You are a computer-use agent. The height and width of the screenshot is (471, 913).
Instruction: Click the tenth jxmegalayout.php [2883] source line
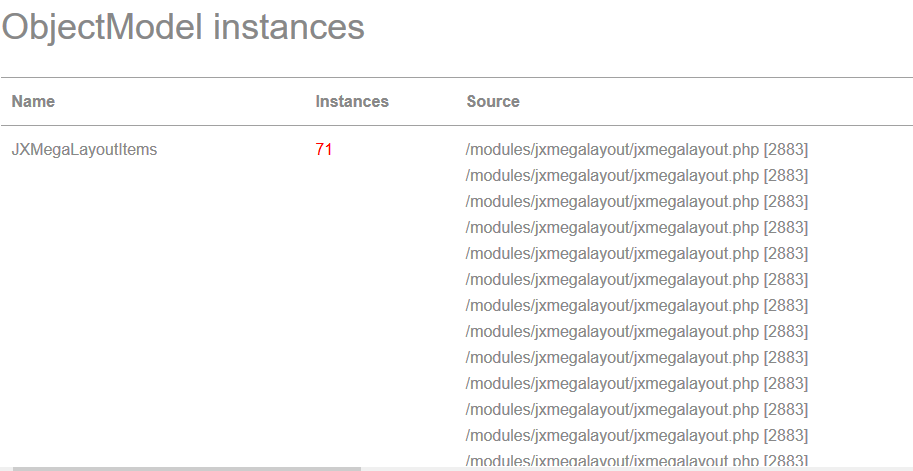[637, 384]
